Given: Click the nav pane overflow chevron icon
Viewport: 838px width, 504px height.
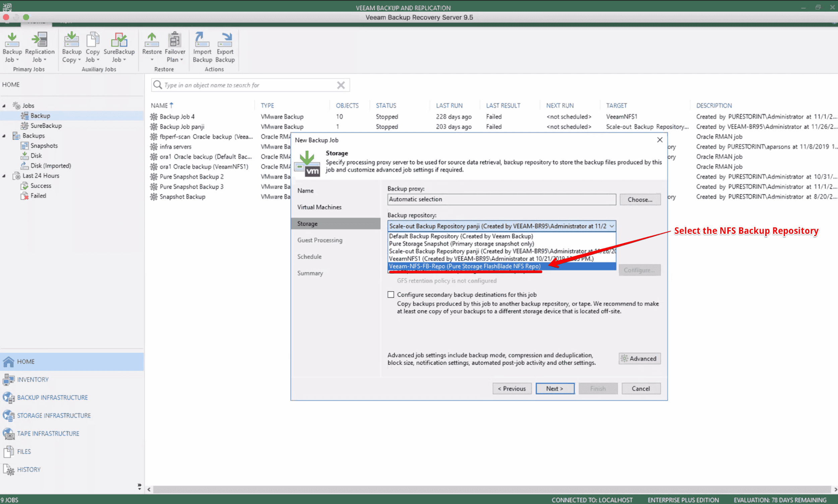Looking at the screenshot, I should coord(139,486).
